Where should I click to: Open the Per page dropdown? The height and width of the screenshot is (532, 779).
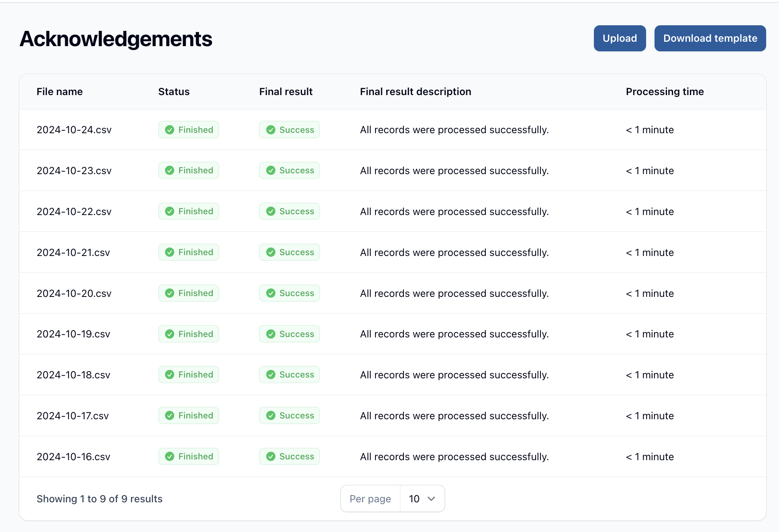(422, 499)
